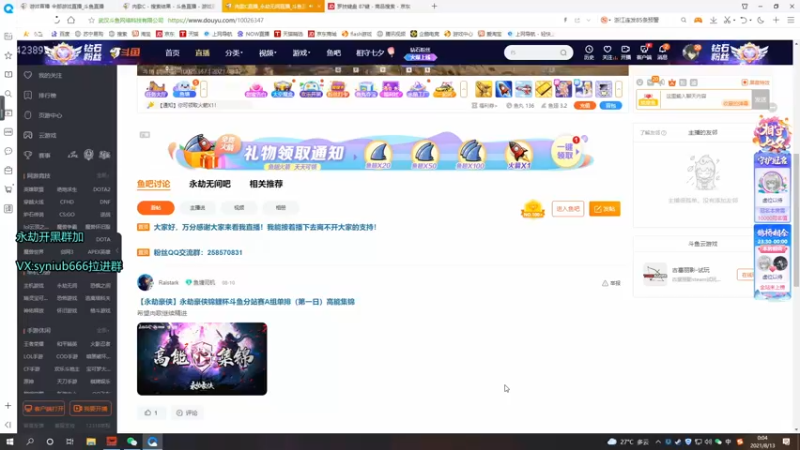Go to 鱼吧 in nav bar

333,53
